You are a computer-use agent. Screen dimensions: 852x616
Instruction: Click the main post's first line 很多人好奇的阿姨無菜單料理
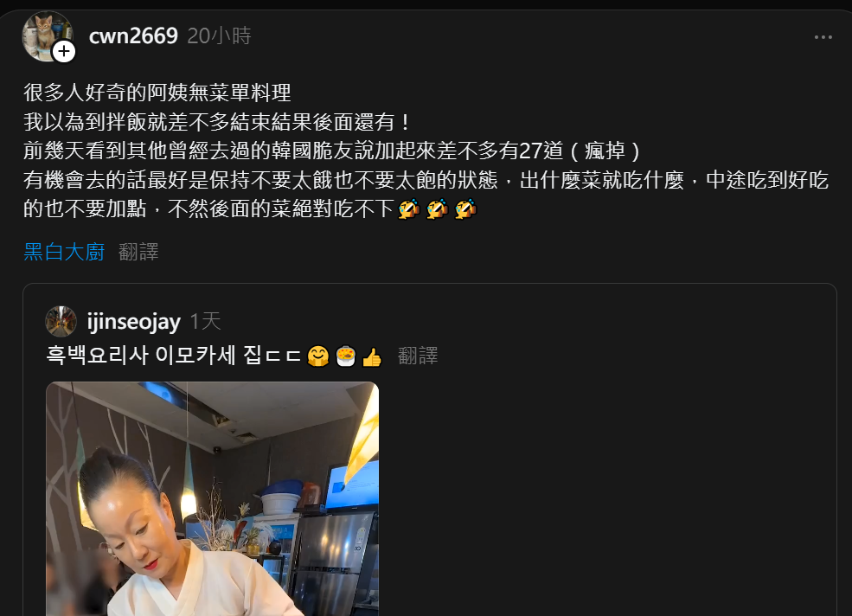[x=157, y=93]
